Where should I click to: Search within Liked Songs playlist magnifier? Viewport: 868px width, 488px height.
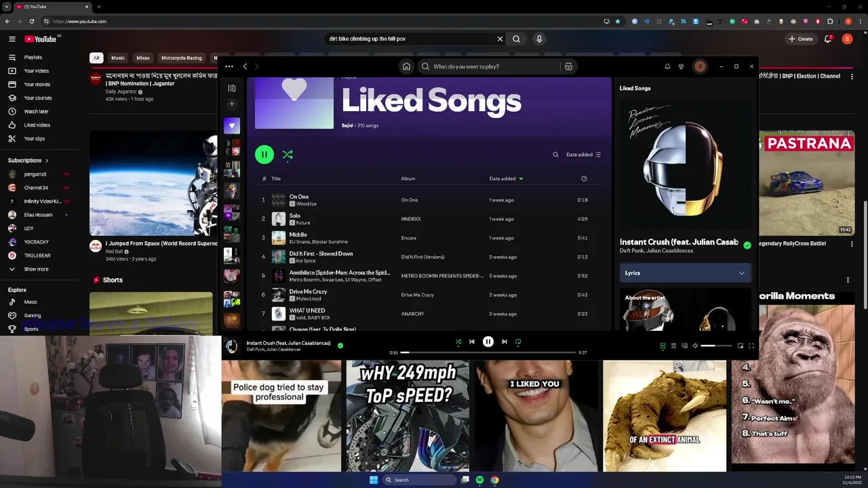555,155
